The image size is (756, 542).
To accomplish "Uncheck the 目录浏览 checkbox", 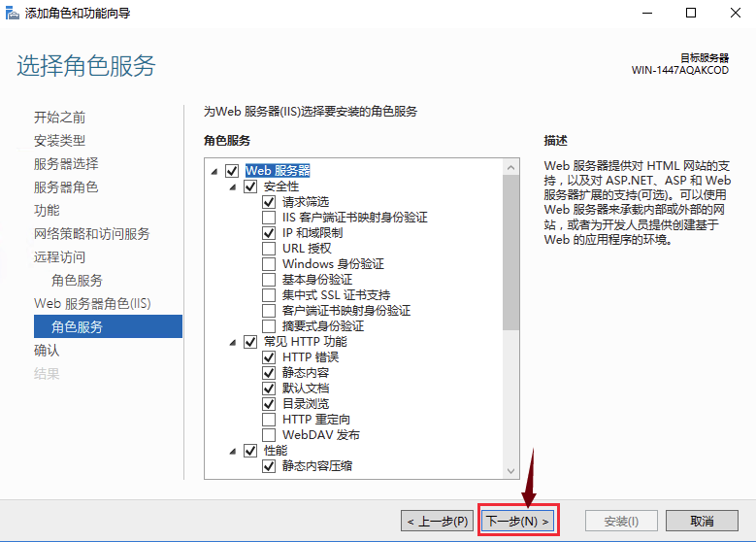I will click(269, 403).
